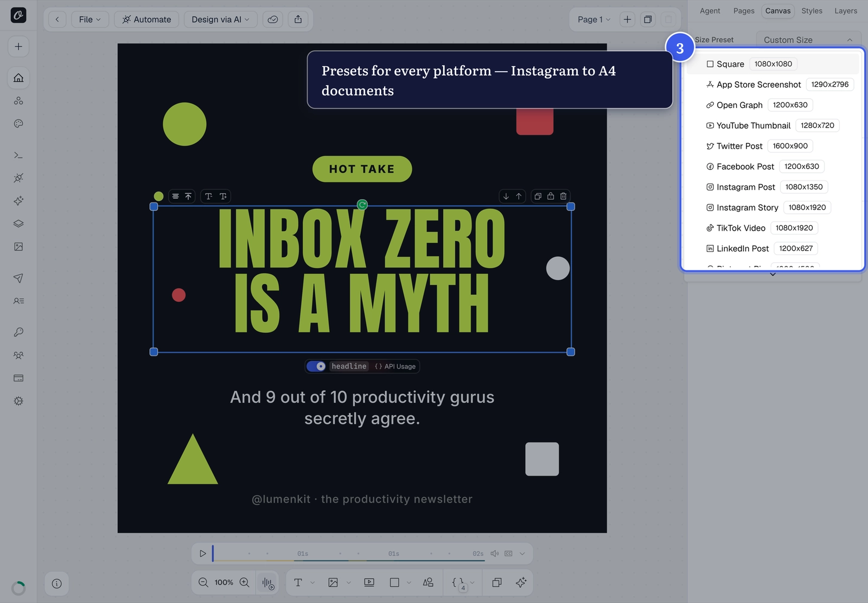This screenshot has height=603, width=868.
Task: Switch to the Pages tab
Action: click(744, 11)
